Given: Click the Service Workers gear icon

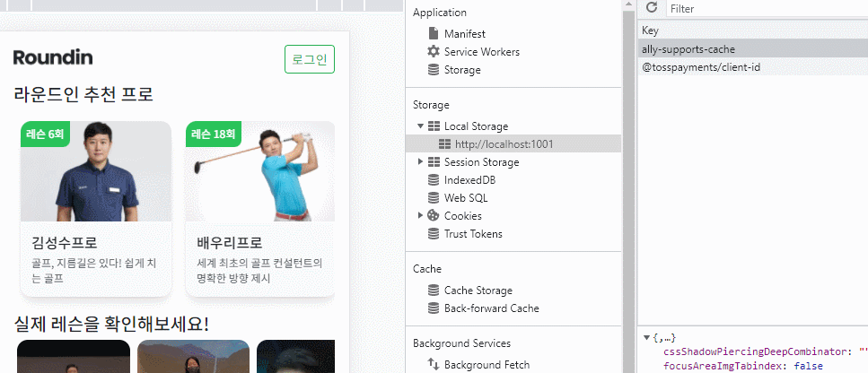Looking at the screenshot, I should tap(434, 51).
